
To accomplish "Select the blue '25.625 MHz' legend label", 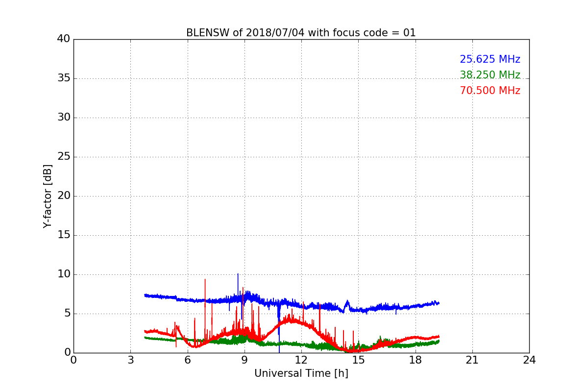I will click(490, 59).
